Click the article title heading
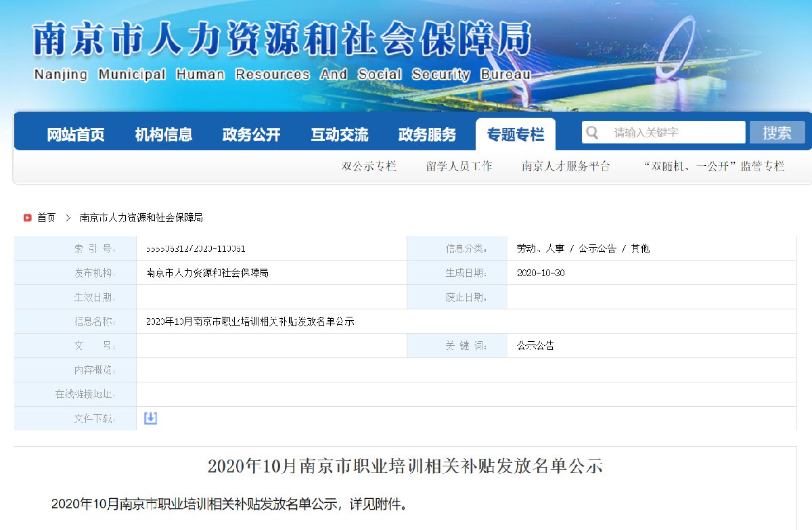Screen dimensions: 812x530 (405, 466)
